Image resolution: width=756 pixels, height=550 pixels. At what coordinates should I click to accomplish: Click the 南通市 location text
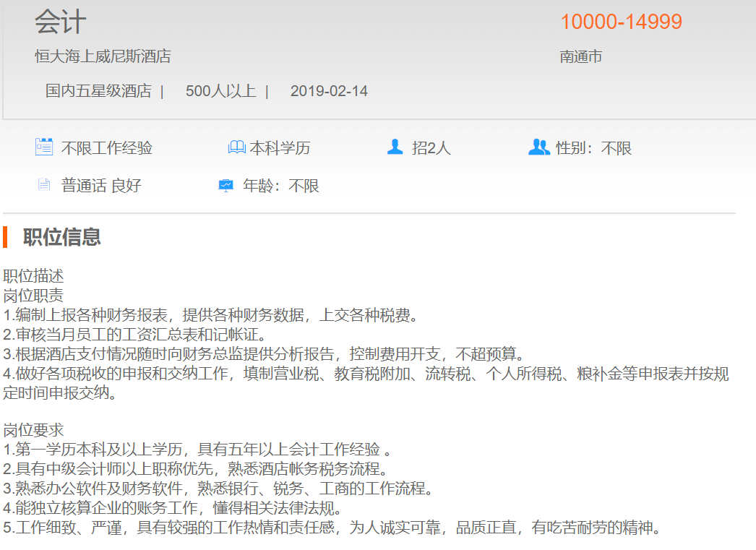pyautogui.click(x=581, y=56)
